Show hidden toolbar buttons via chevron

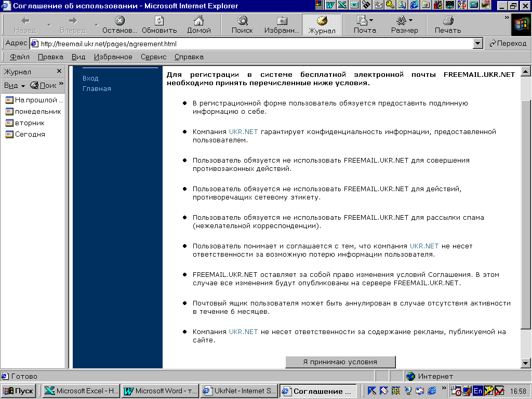point(507,18)
